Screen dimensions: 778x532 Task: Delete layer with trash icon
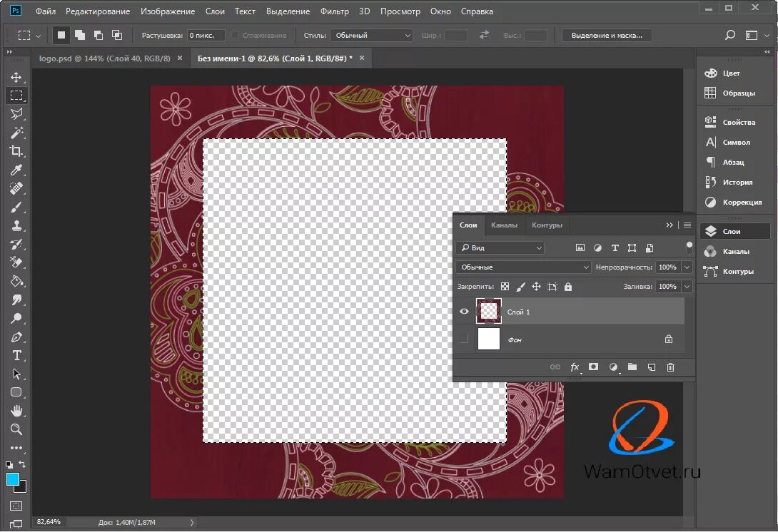[670, 367]
